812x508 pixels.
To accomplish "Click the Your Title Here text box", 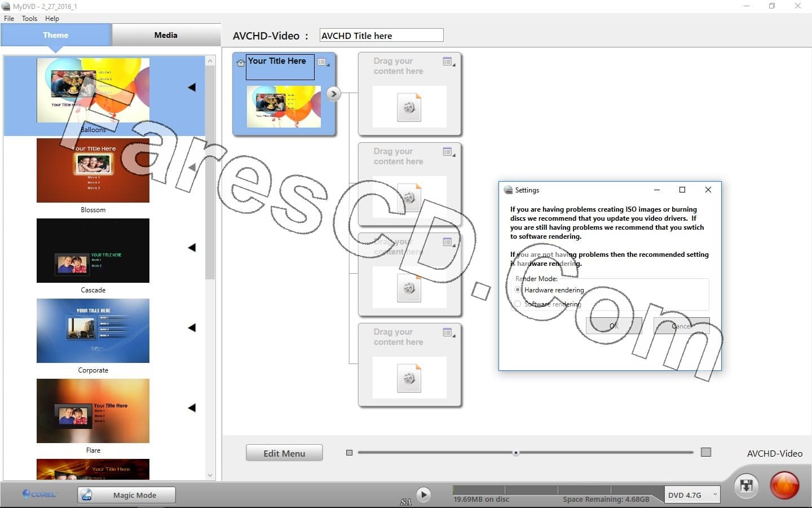I will click(280, 67).
